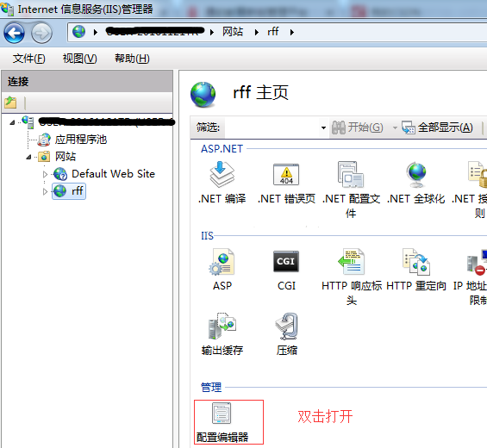Open the 筛选 filter dropdown arrow

[323, 128]
